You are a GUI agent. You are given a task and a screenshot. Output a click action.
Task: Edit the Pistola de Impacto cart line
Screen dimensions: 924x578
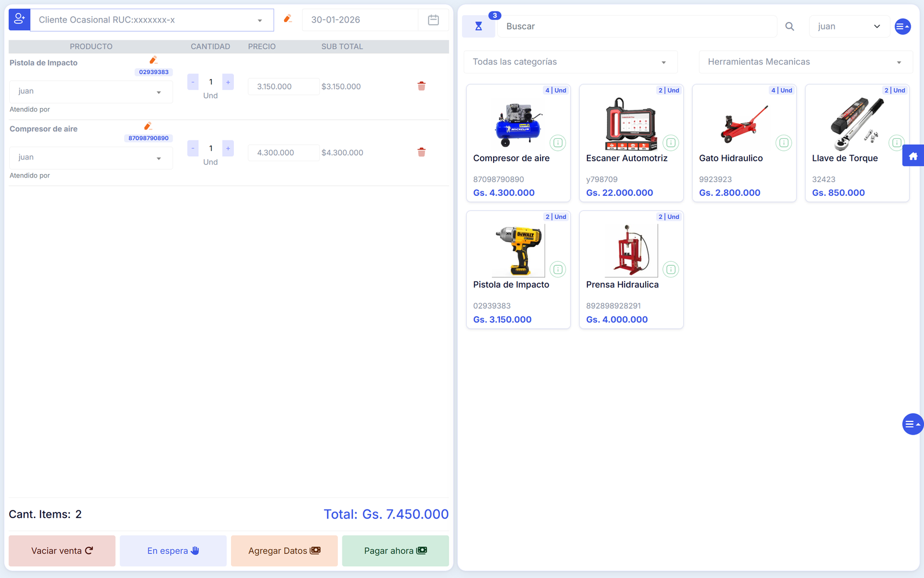(x=153, y=60)
